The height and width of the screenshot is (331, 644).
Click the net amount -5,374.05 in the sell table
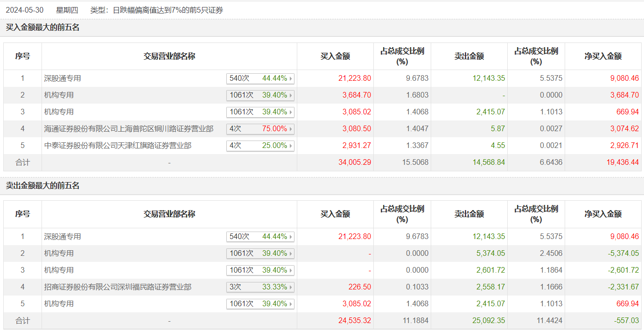pyautogui.click(x=623, y=254)
